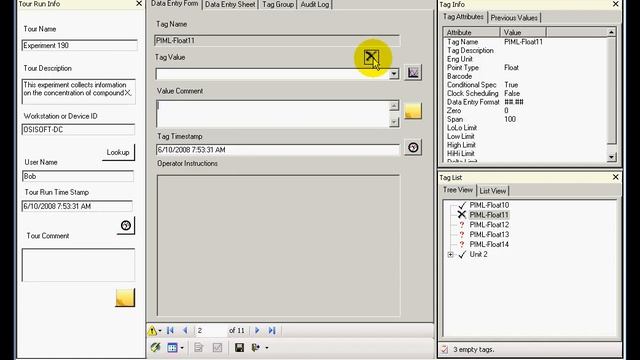Select PIML-Float12 in the tag tree
The image size is (640, 360).
point(489,225)
